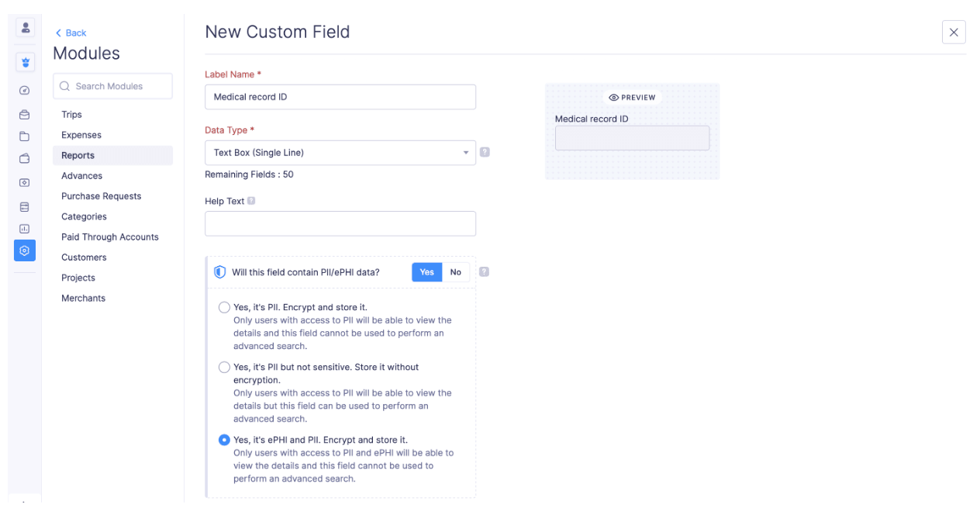Select the Projects module link
This screenshot has height=518, width=980.
pyautogui.click(x=78, y=277)
